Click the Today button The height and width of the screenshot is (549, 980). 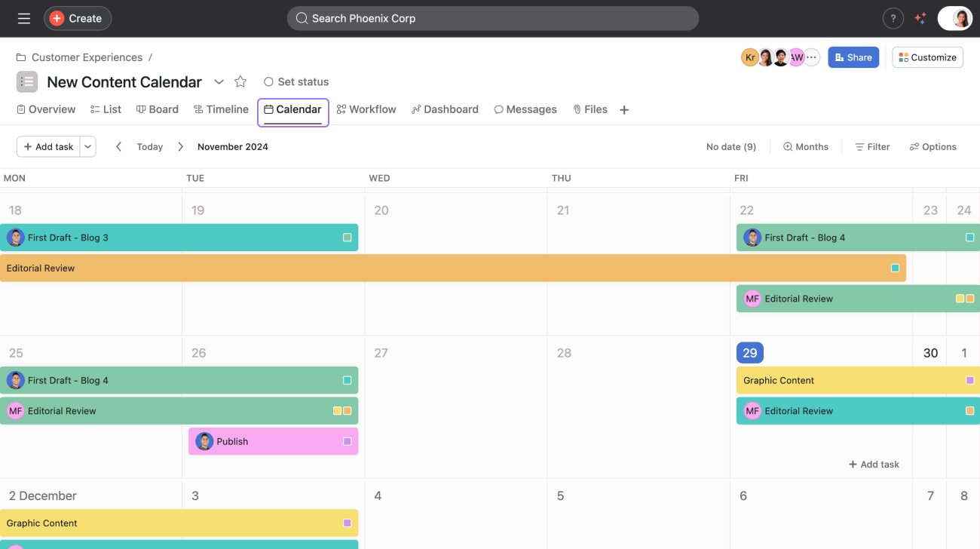coord(149,147)
